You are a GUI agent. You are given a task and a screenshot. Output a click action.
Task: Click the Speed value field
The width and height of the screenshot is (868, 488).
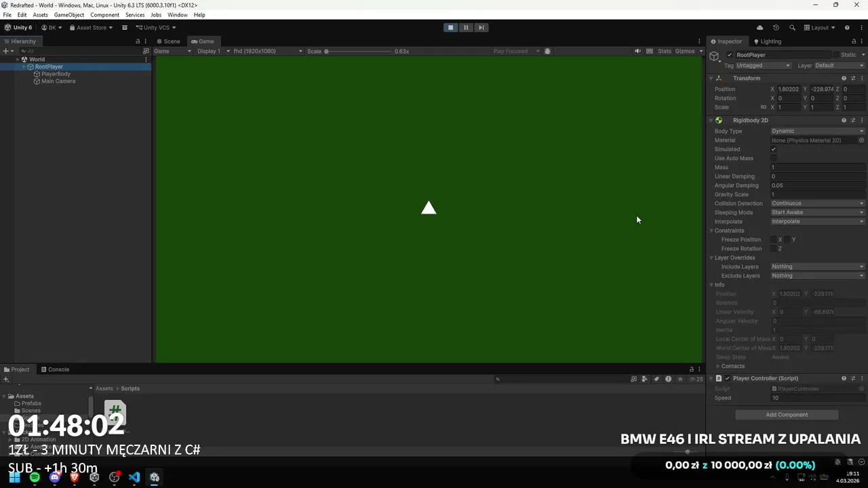[818, 399]
